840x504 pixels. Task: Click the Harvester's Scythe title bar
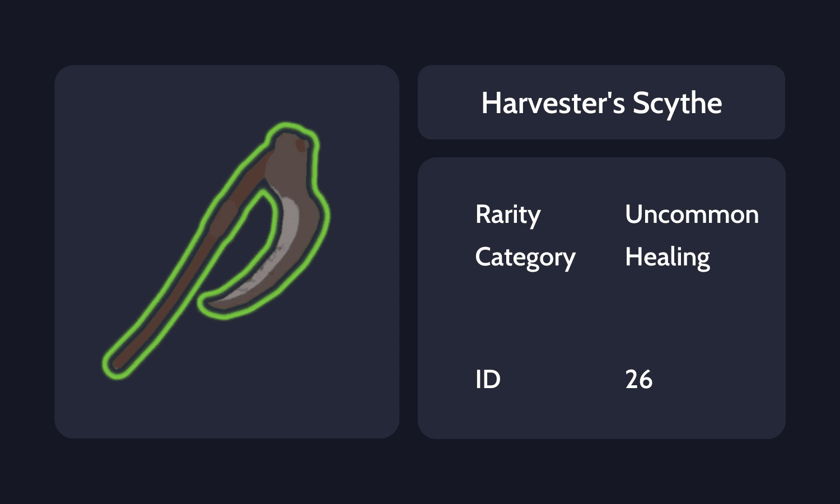601,102
